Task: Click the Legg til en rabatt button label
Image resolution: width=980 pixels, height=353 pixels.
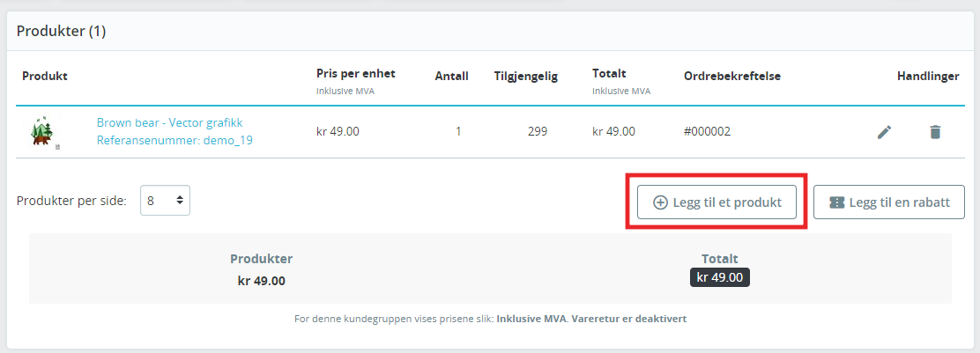Action: click(x=900, y=202)
